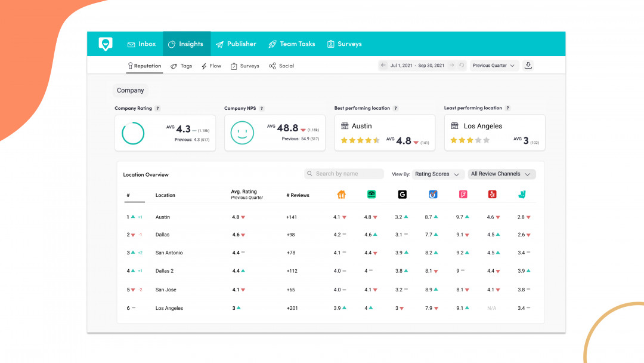Open the Least performing location help icon

(507, 108)
